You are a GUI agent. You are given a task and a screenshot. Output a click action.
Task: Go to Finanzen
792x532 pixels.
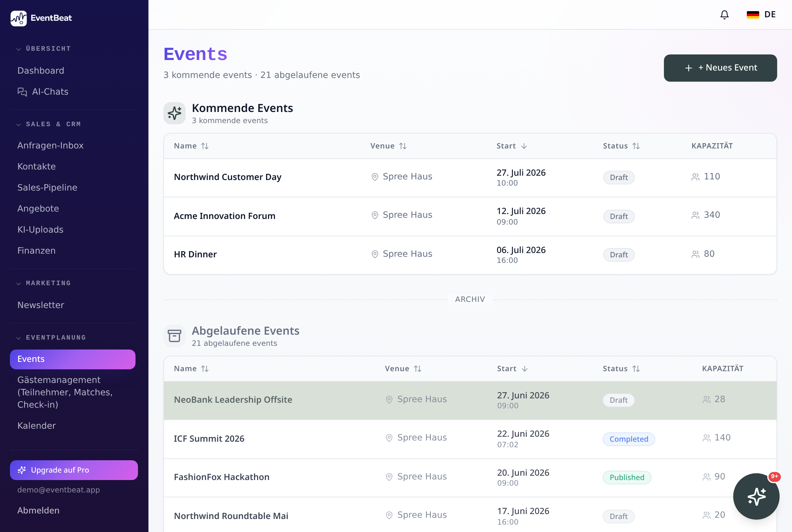tap(36, 251)
